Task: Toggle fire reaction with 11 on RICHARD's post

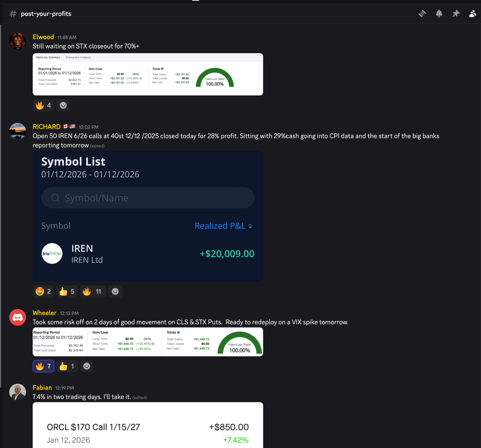Action: (x=92, y=291)
